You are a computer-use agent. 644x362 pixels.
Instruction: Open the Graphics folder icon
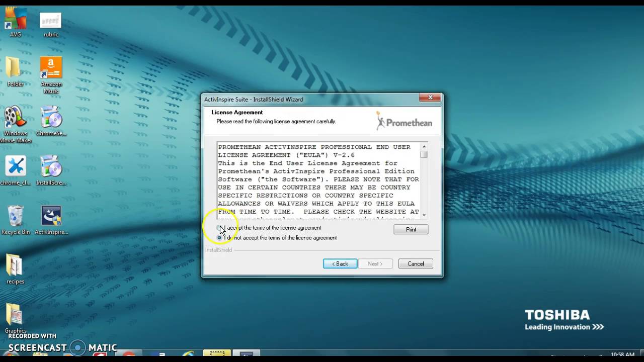pos(15,319)
